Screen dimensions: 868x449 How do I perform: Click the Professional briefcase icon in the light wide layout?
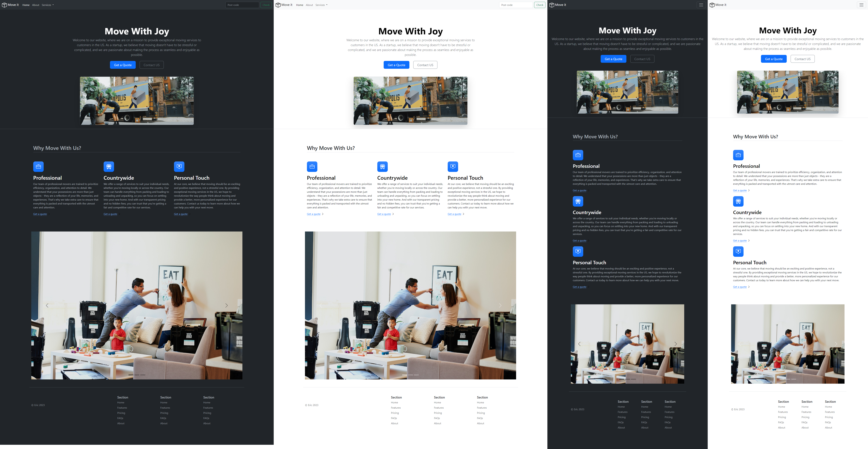coord(312,167)
